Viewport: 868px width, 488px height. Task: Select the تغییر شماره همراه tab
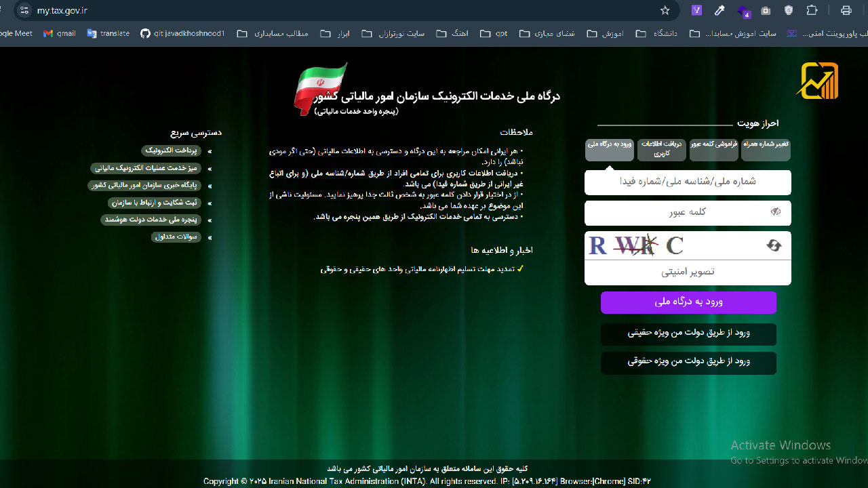[x=766, y=150]
